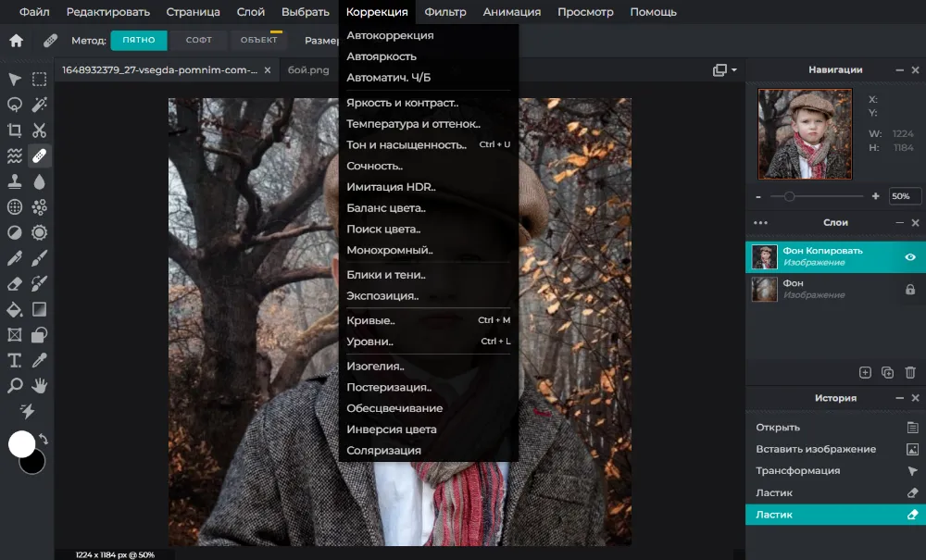Swap foreground and background colors

(x=43, y=439)
